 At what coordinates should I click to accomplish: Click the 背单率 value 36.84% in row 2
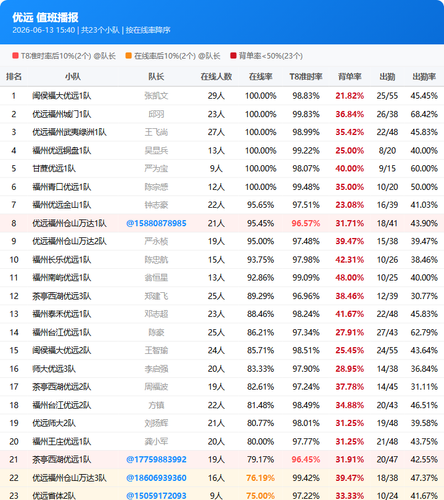[350, 114]
